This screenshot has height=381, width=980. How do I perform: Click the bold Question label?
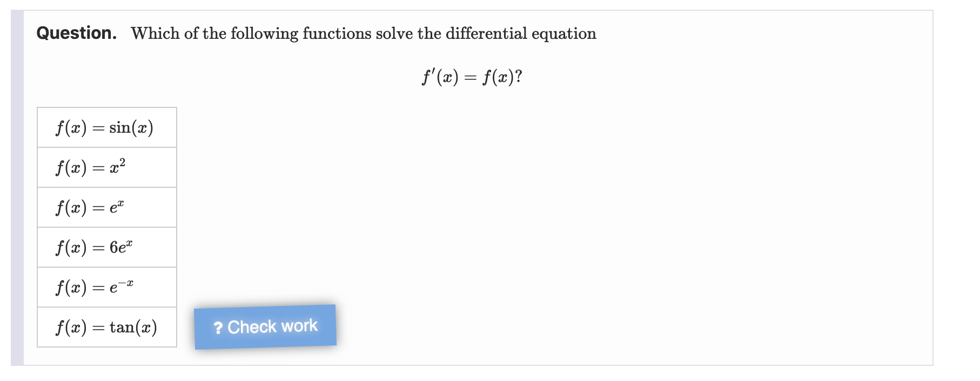[76, 33]
